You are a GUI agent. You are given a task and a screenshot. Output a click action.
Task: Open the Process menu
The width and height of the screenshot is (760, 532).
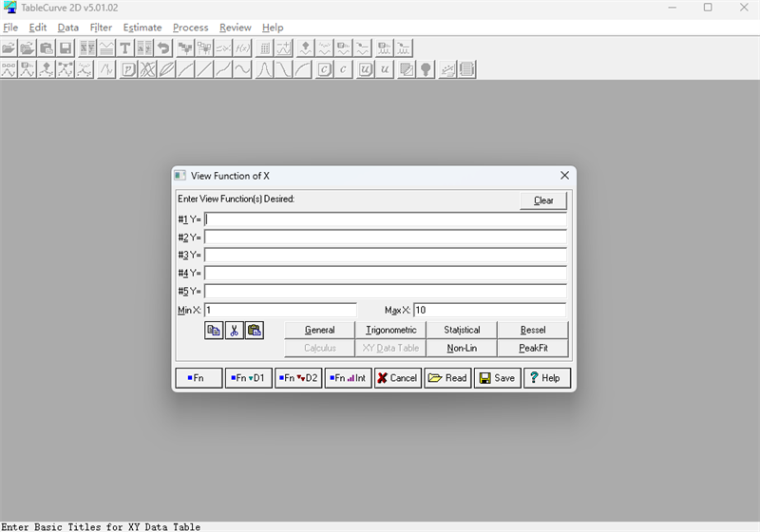[191, 28]
